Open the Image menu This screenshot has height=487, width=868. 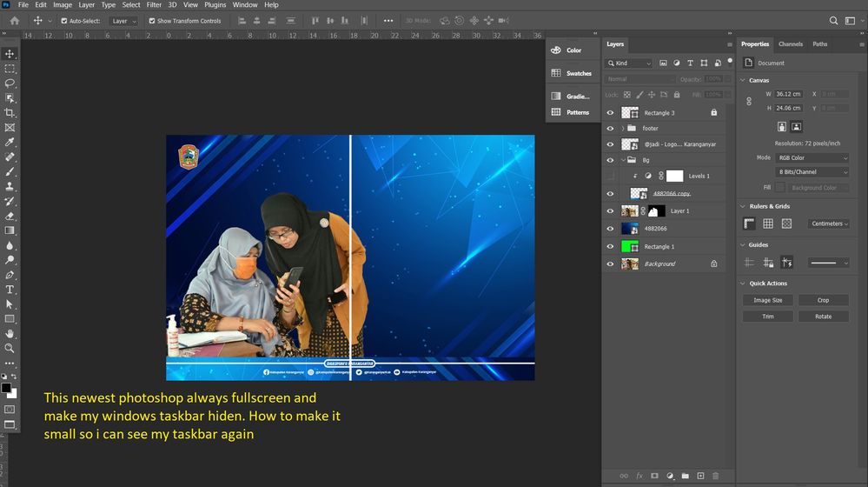coord(63,5)
